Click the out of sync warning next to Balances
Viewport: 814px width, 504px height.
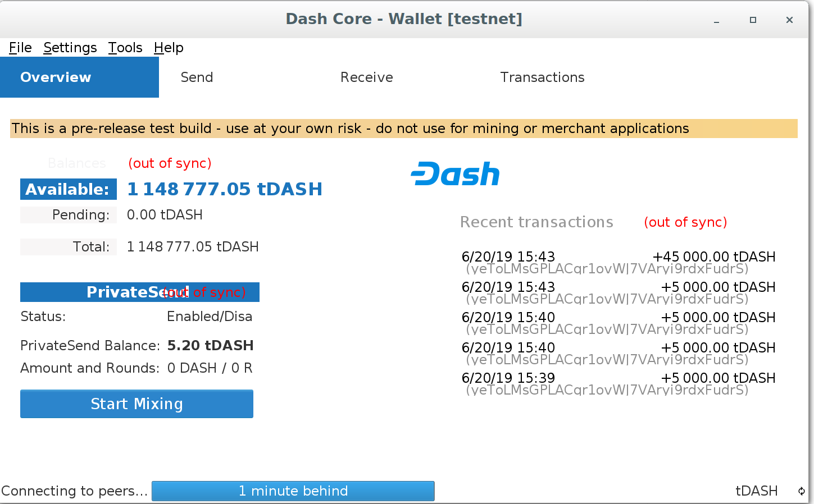(170, 163)
